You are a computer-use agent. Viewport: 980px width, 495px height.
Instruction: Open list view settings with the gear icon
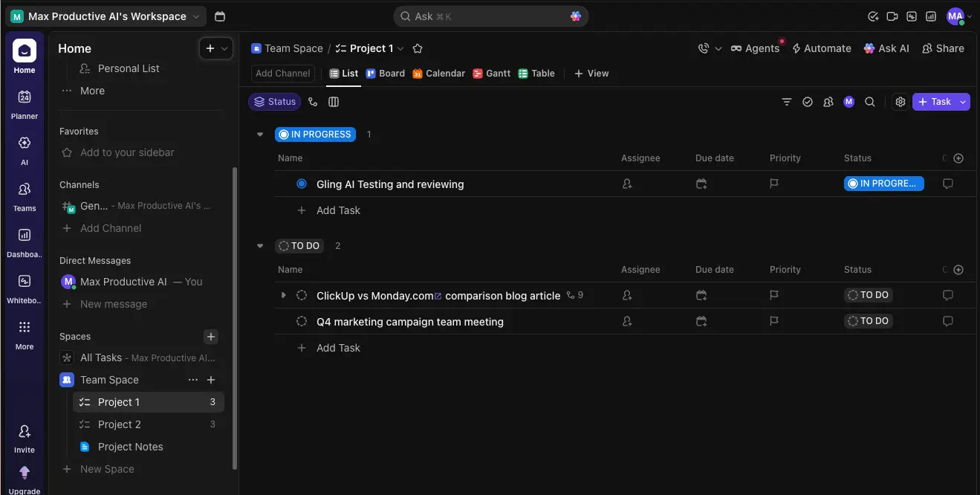tap(901, 102)
